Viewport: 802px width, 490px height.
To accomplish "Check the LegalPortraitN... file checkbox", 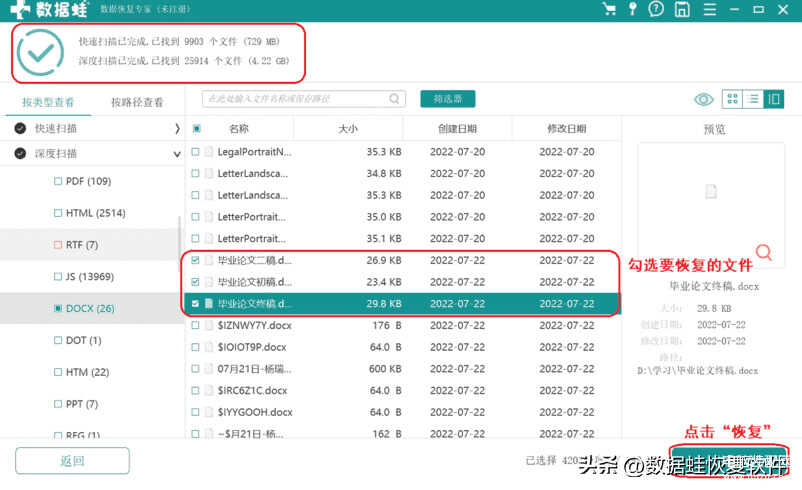I will point(195,152).
